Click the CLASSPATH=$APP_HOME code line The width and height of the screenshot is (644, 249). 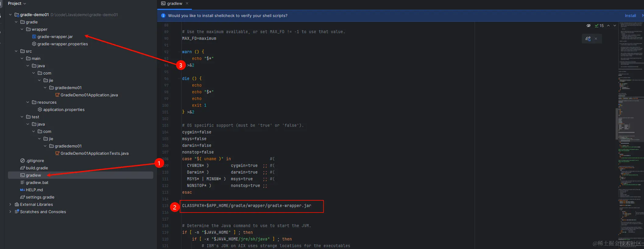[x=247, y=206]
